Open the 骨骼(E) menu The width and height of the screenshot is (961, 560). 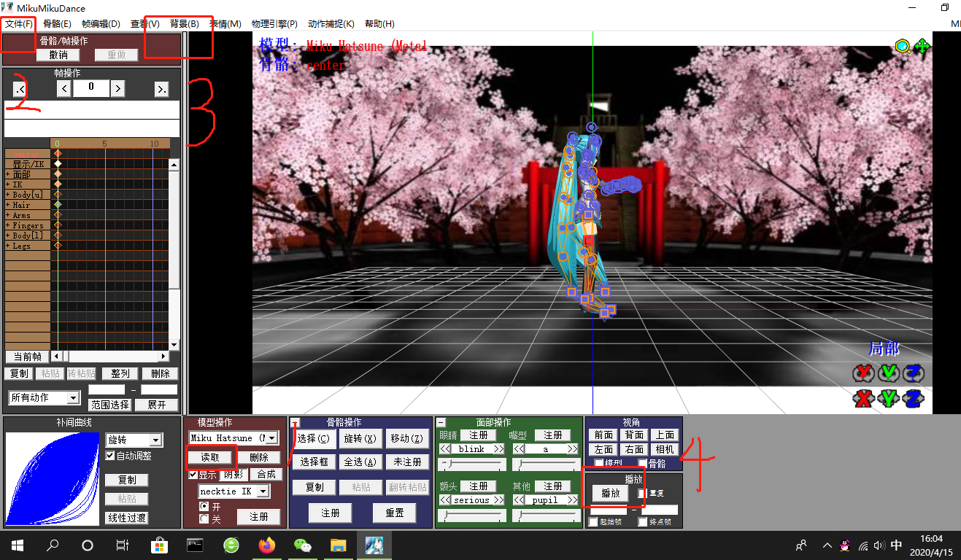click(57, 24)
